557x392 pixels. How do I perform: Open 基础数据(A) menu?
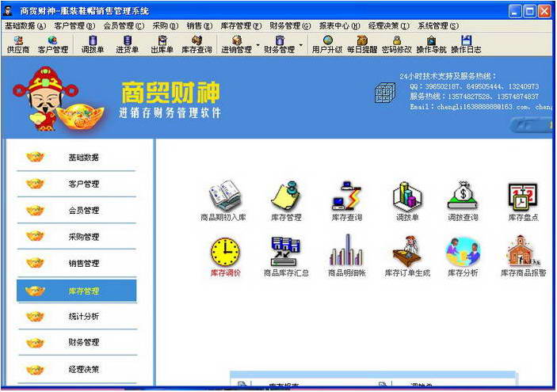click(x=25, y=26)
